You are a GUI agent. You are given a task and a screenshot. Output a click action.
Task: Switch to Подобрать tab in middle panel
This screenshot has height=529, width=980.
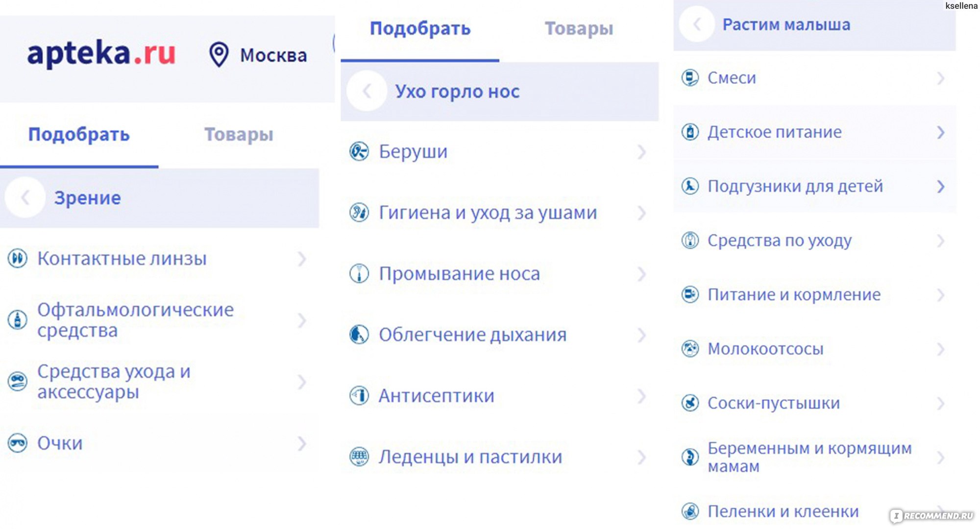pos(420,28)
